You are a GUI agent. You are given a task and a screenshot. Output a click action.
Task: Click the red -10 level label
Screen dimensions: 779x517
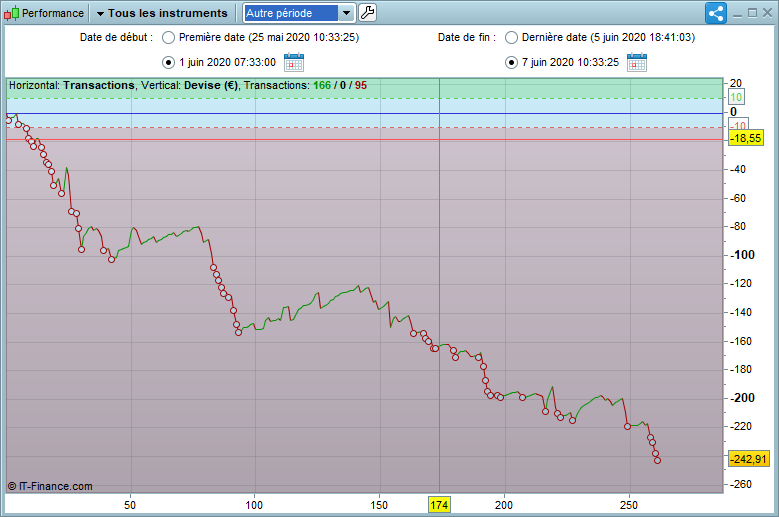click(739, 125)
